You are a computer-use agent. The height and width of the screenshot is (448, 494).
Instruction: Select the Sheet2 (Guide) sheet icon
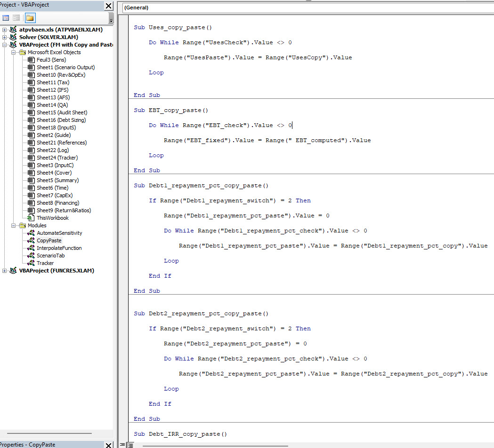click(31, 136)
